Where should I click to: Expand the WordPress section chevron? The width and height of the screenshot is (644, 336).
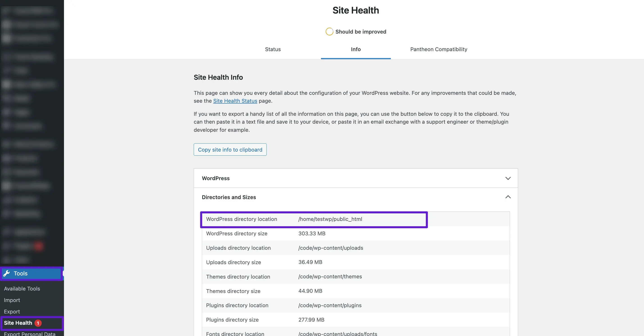pyautogui.click(x=508, y=178)
